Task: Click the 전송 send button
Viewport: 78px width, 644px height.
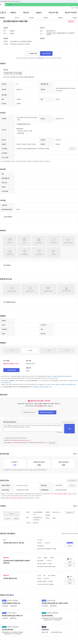Action: (70, 429)
